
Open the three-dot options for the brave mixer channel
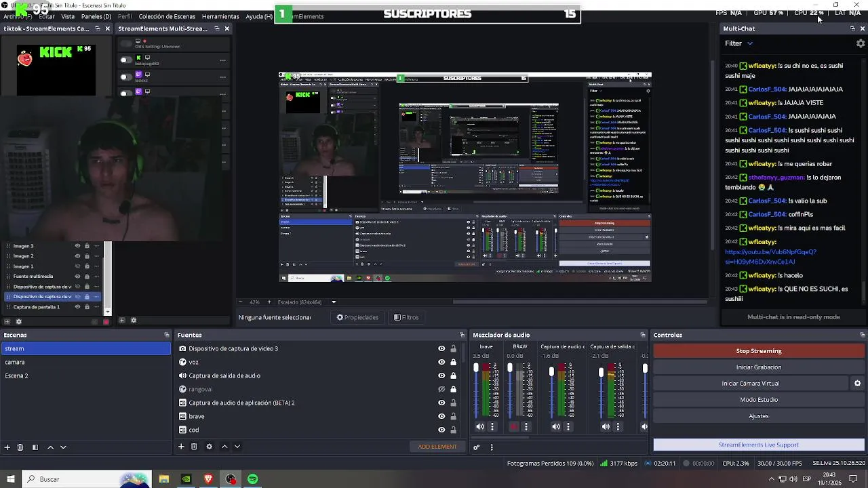492,426
